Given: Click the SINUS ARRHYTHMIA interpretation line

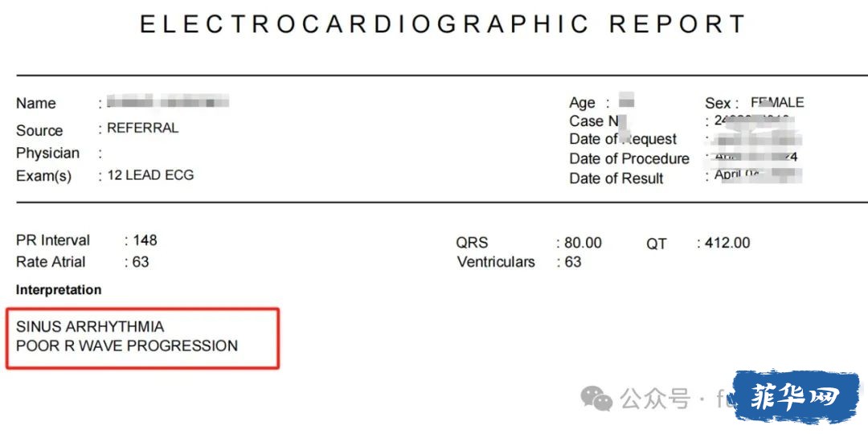Looking at the screenshot, I should coord(90,326).
